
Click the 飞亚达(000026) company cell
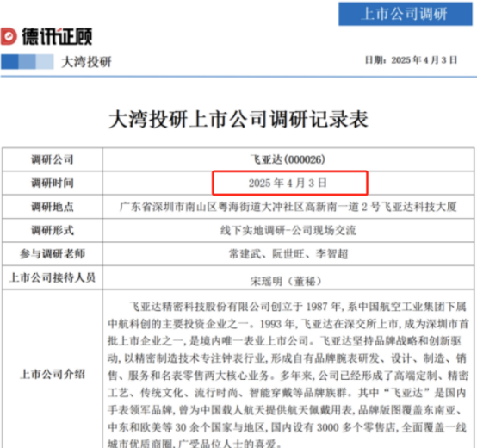pyautogui.click(x=288, y=159)
